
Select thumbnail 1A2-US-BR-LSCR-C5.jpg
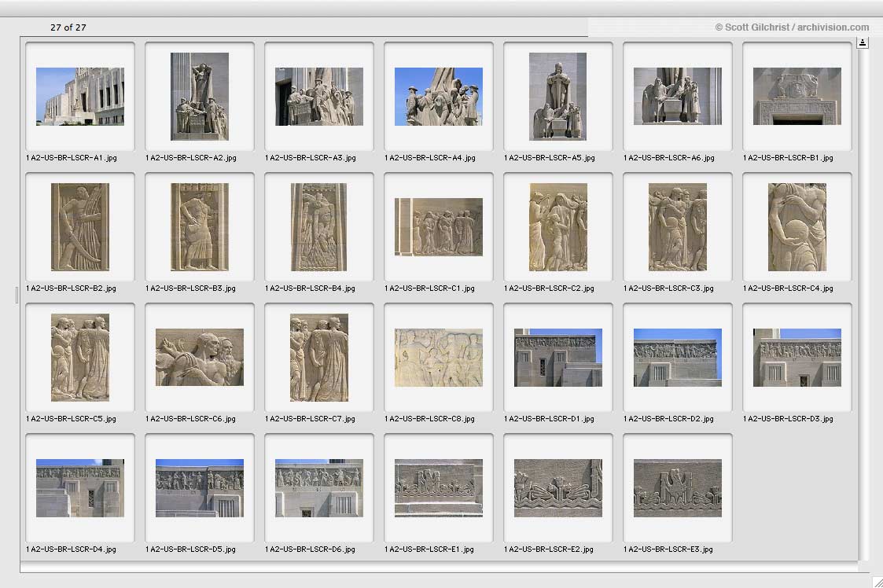pos(80,358)
